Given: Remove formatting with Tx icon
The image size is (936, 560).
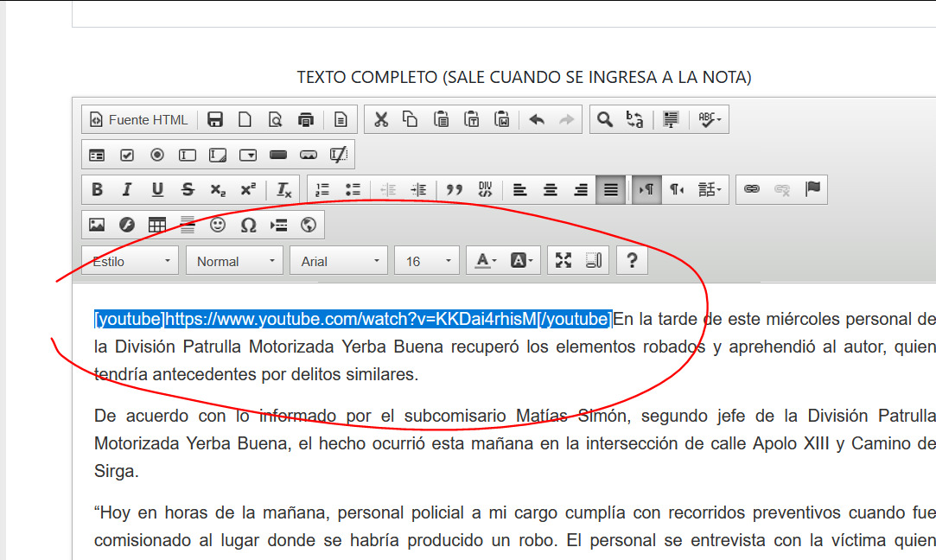Looking at the screenshot, I should (x=283, y=190).
